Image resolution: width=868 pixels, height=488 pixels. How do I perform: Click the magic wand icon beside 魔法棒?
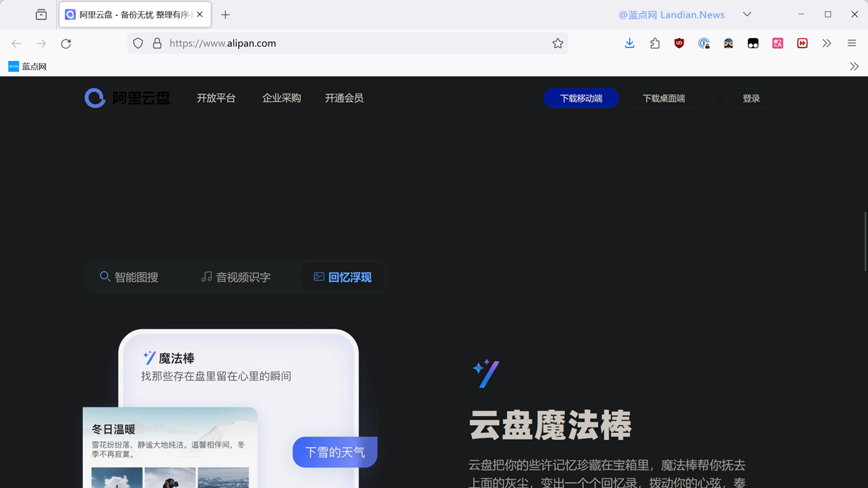(149, 358)
